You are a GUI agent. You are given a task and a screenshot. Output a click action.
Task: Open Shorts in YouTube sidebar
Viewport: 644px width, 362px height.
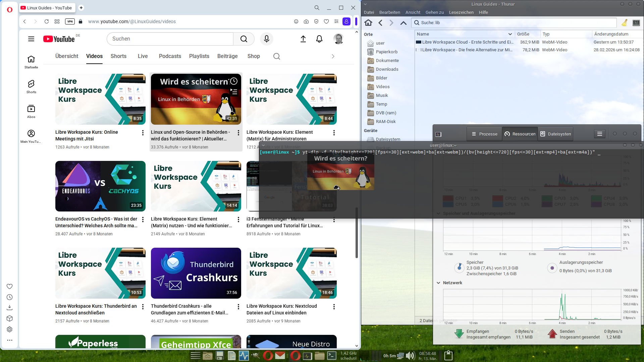tap(31, 86)
